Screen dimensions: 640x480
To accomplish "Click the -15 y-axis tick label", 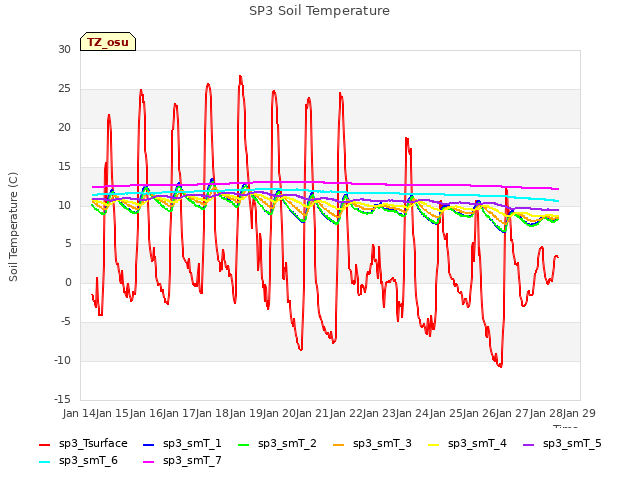I will pyautogui.click(x=62, y=399).
